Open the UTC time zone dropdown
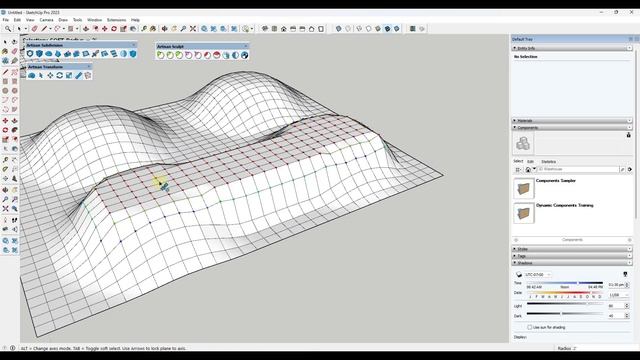Screen dimensions: 640x360 point(538,275)
